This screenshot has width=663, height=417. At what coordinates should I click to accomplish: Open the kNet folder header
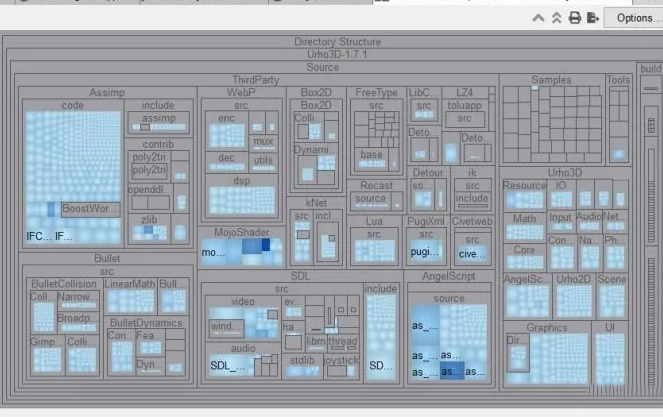(316, 203)
